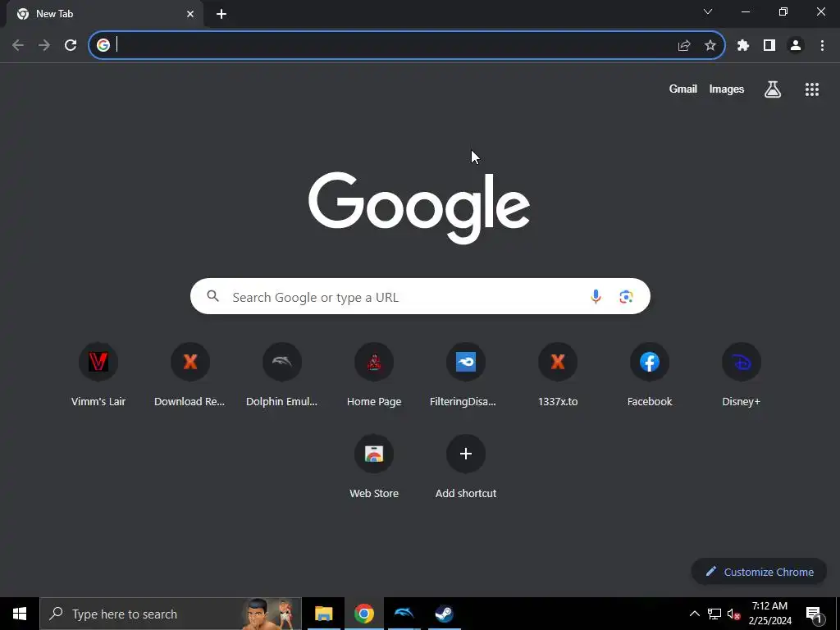This screenshot has width=840, height=630.
Task: Click the magnifier icon in search box
Action: coord(212,295)
